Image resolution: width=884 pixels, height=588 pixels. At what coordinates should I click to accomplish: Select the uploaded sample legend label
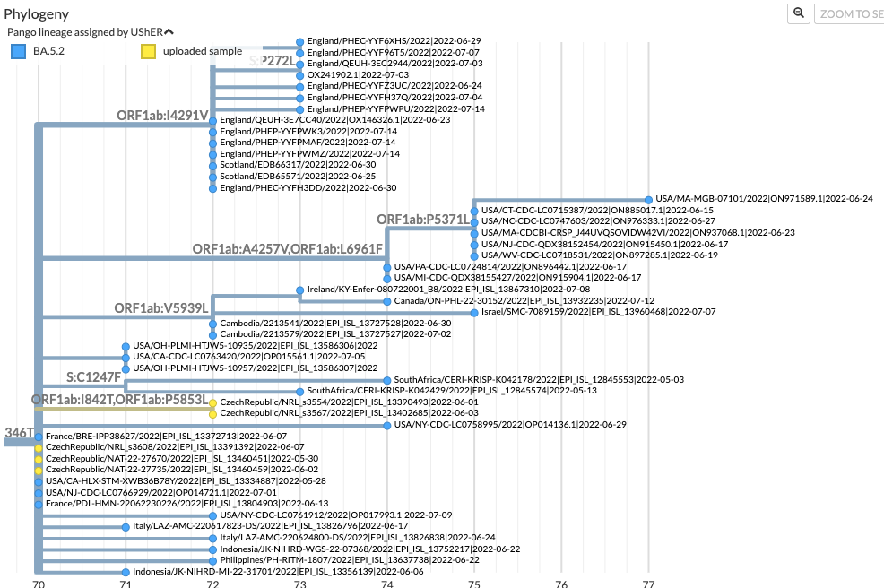tap(203, 51)
